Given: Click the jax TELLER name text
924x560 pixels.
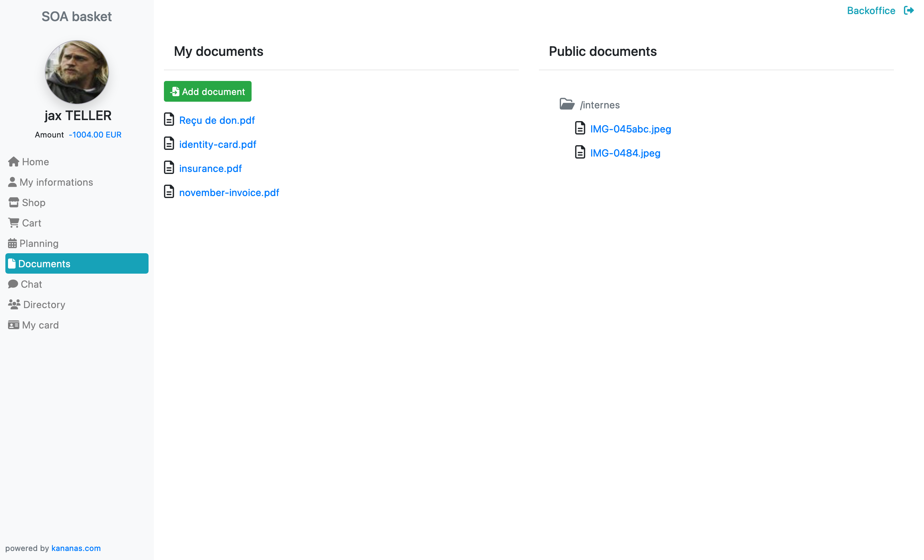Looking at the screenshot, I should [x=78, y=115].
